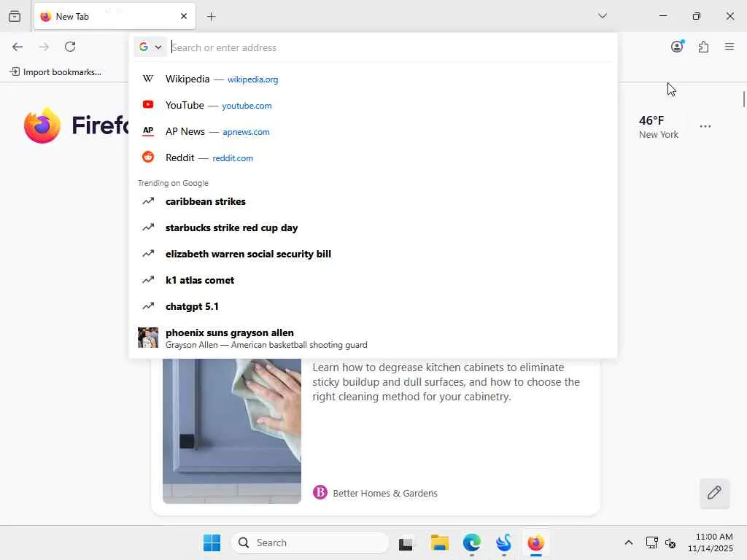747x560 pixels.
Task: Open a new tab with plus button
Action: [212, 17]
